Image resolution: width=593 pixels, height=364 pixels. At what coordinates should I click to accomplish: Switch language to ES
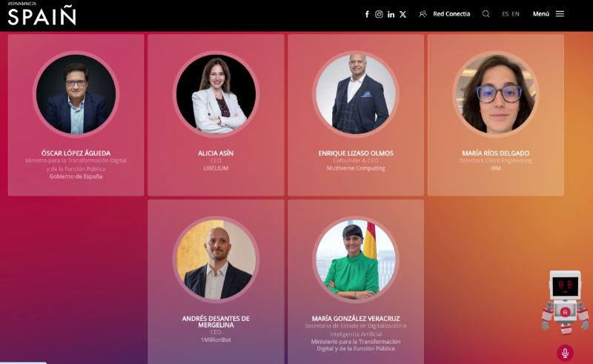[506, 14]
